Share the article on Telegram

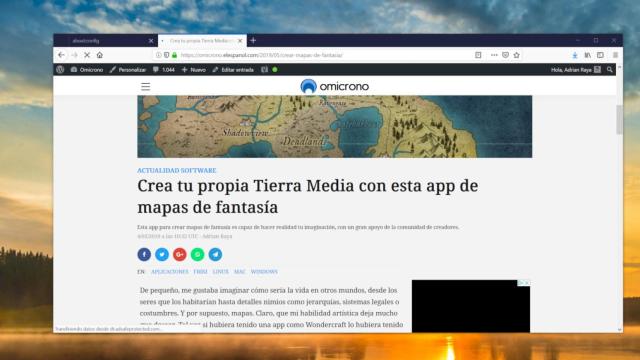coord(216,254)
